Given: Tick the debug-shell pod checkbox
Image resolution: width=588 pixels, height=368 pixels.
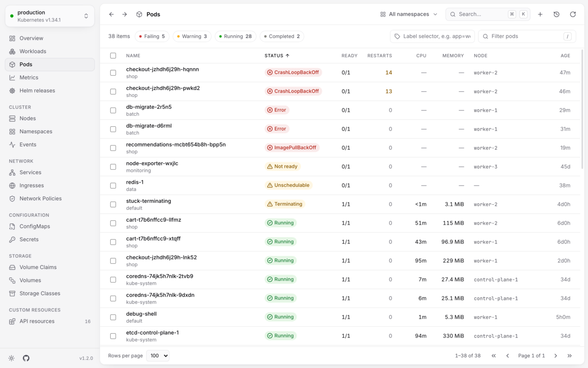Looking at the screenshot, I should point(113,317).
